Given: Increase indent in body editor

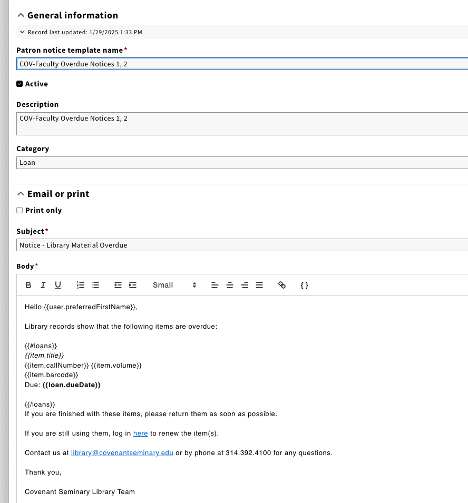Looking at the screenshot, I should 133,285.
